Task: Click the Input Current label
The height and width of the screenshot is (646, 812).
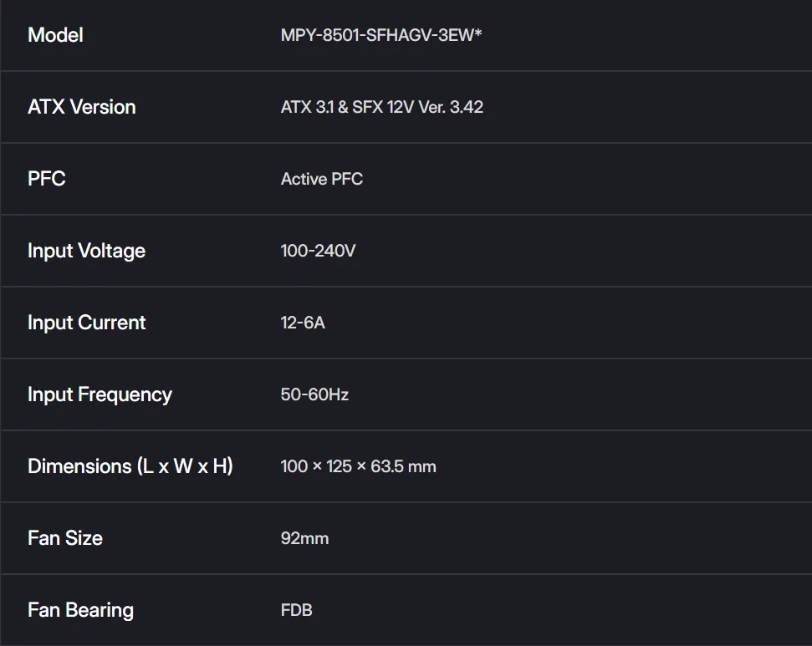Action: point(86,323)
